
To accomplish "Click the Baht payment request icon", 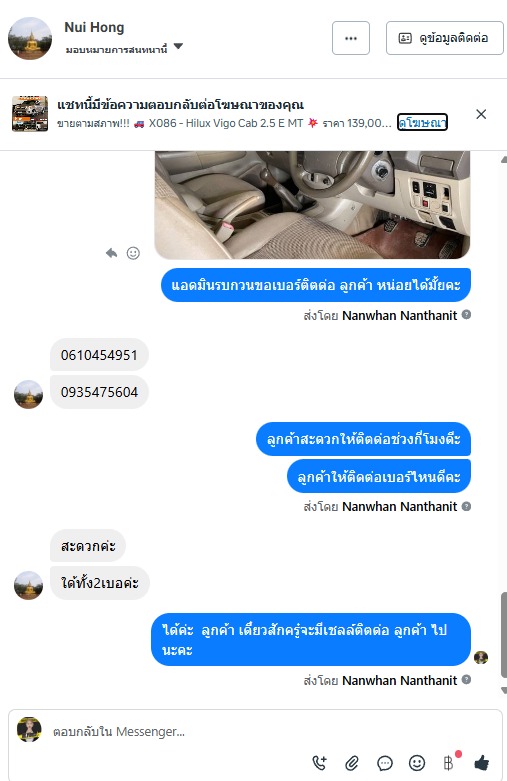I will [449, 763].
